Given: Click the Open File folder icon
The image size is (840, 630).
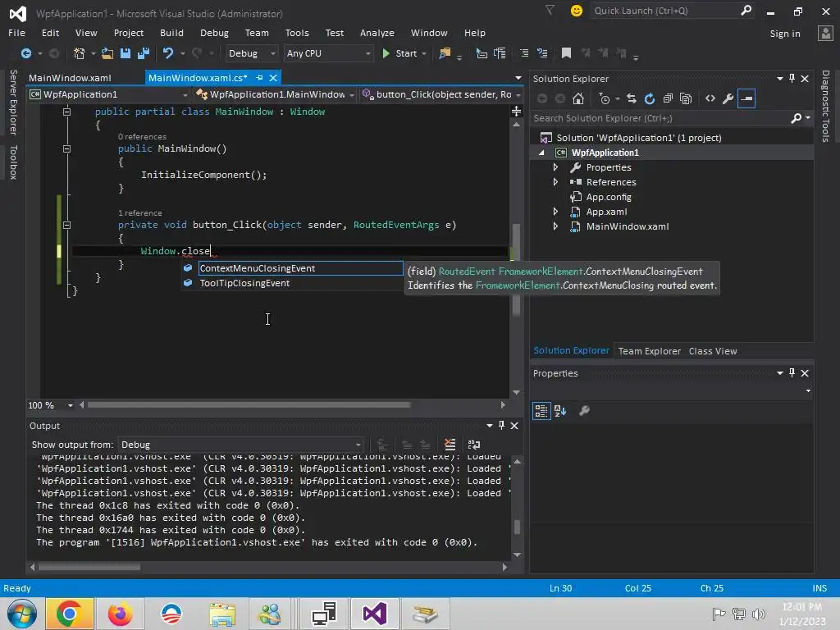Looking at the screenshot, I should 107,53.
